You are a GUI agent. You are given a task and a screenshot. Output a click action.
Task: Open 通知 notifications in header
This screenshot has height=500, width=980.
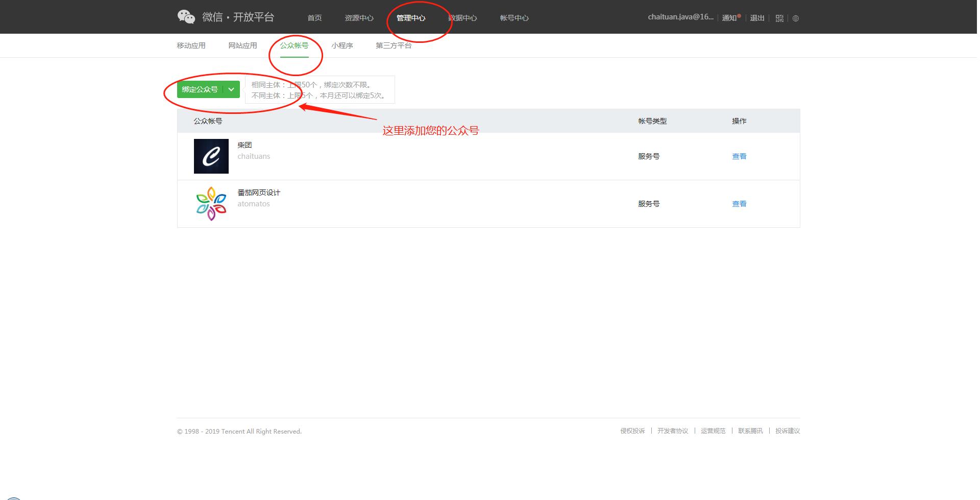click(x=729, y=18)
